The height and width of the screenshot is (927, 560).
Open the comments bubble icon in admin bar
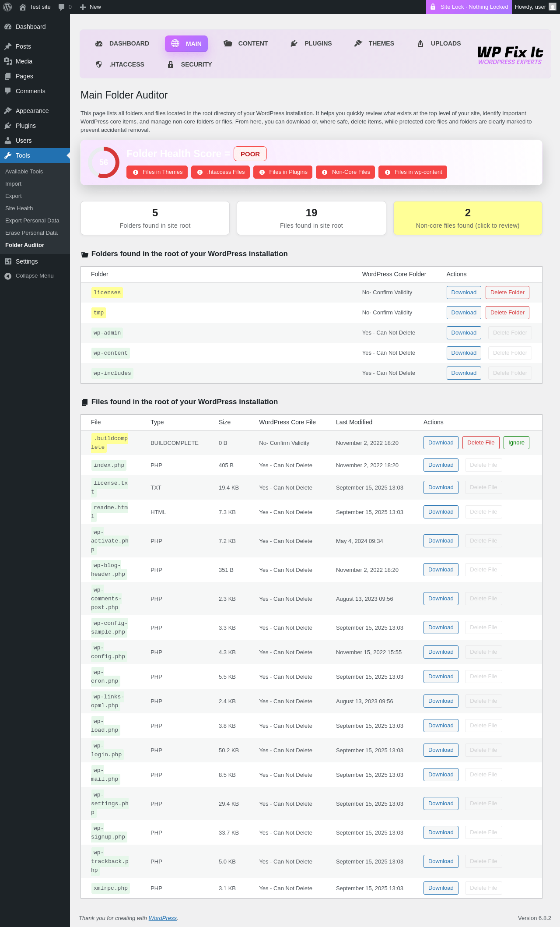pos(61,7)
